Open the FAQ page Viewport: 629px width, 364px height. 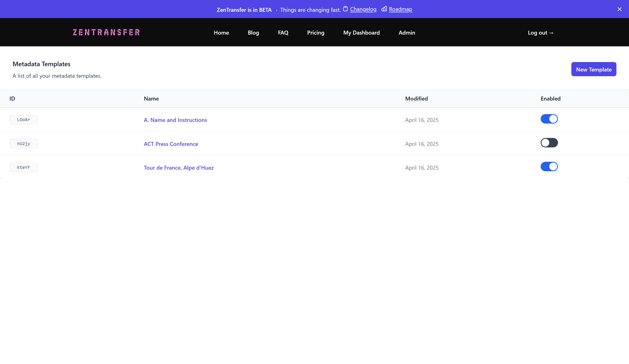coord(283,33)
